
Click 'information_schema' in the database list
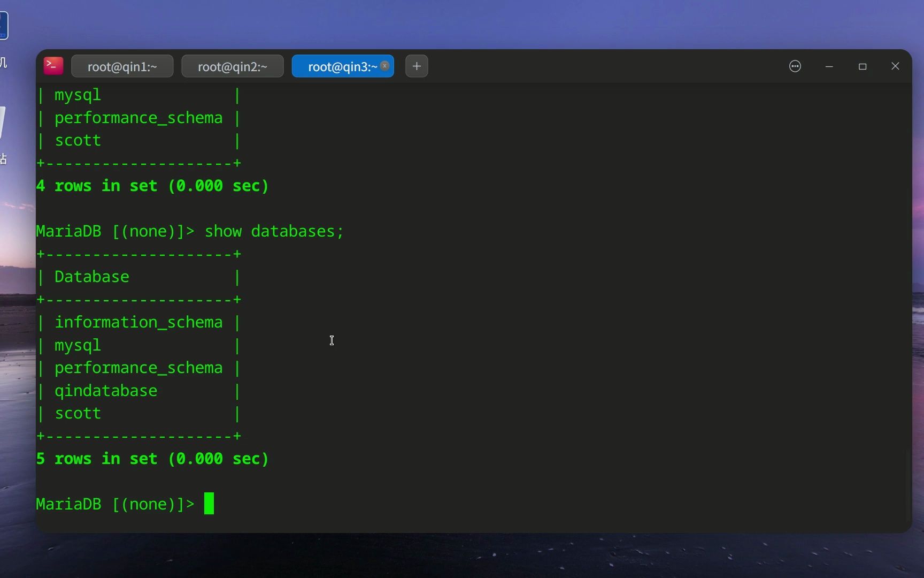point(138,322)
